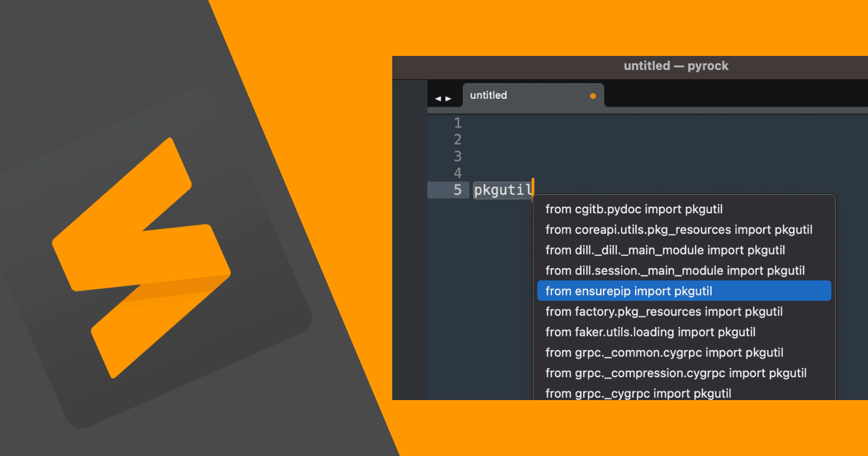Click the window title 'untitled — pyrock'
Screen dimensions: 868x456
coord(675,66)
